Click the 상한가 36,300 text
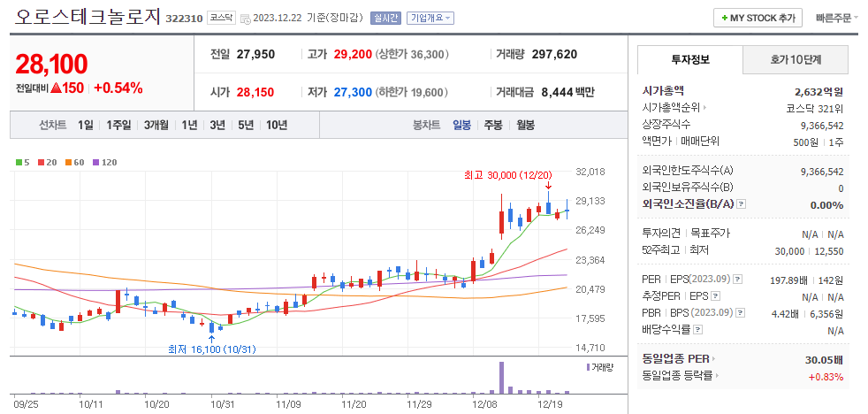Image resolution: width=868 pixels, height=414 pixels. (x=412, y=54)
